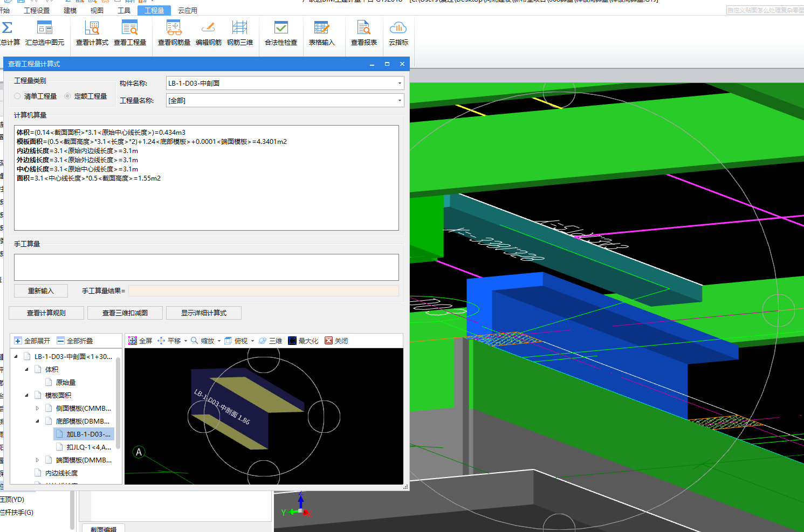Click in the 手工算量 input box
The height and width of the screenshot is (532, 804).
[207, 267]
